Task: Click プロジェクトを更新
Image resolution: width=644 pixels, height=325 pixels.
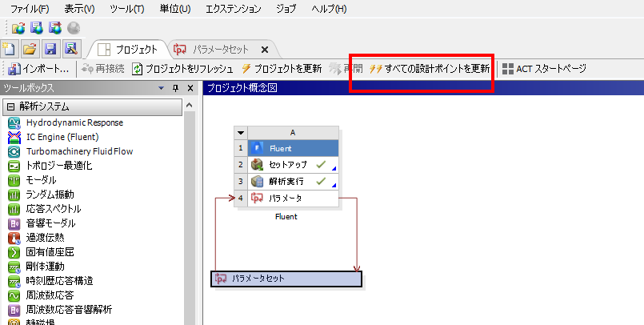Action: [282, 69]
